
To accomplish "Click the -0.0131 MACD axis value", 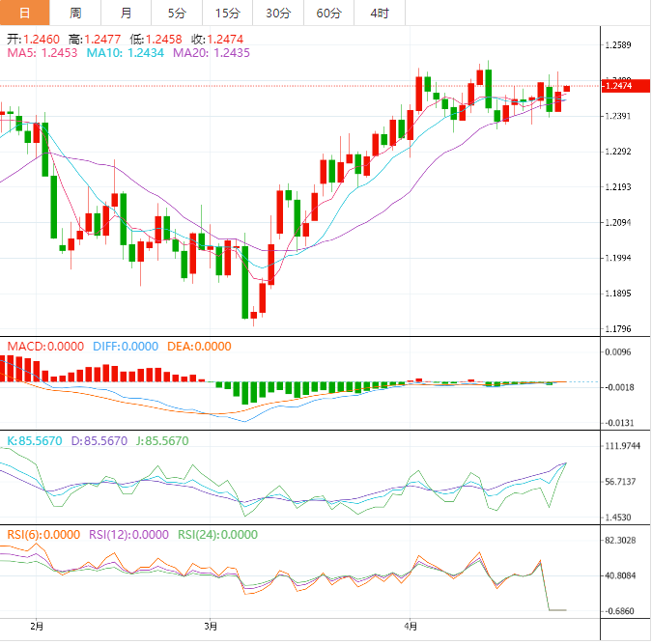I will coord(619,423).
